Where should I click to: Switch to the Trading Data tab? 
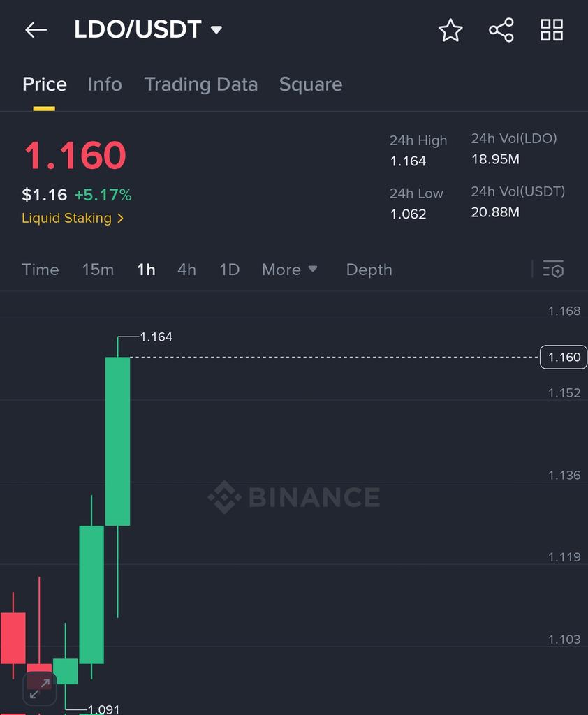(201, 84)
